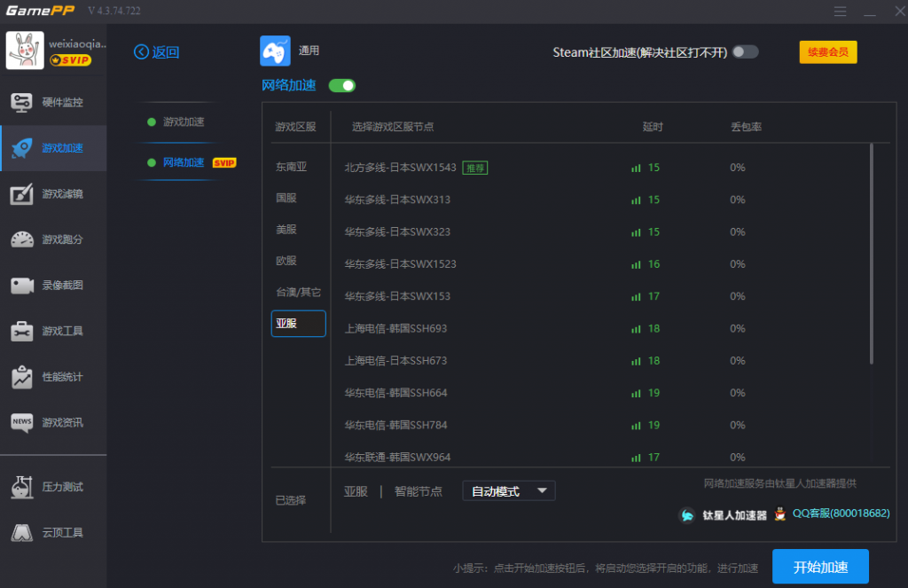Click the 开始加速 button

820,566
